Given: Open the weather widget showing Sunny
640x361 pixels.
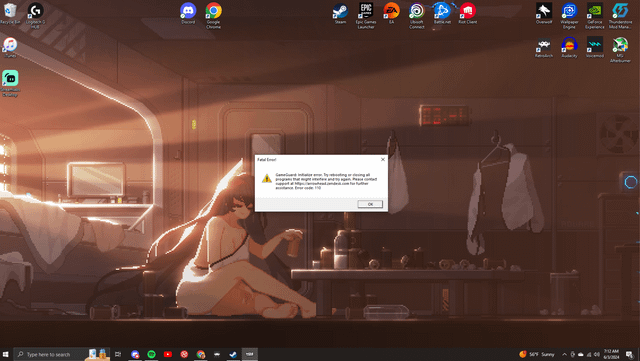Looking at the screenshot, I should pyautogui.click(x=537, y=354).
